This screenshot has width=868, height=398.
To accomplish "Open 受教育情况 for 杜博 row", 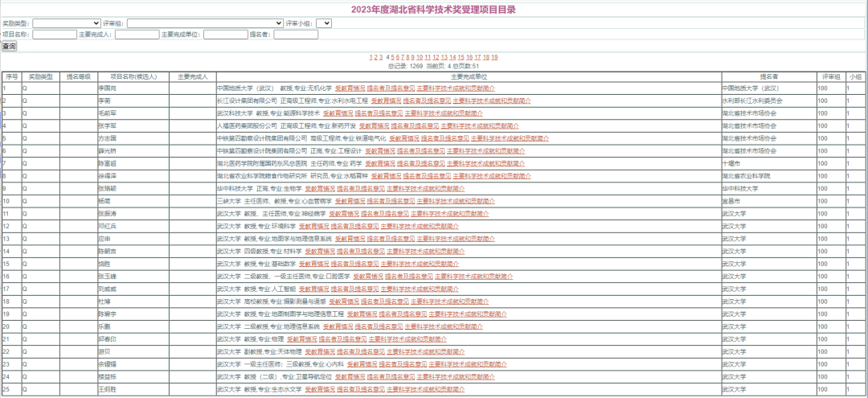I will coord(344,302).
